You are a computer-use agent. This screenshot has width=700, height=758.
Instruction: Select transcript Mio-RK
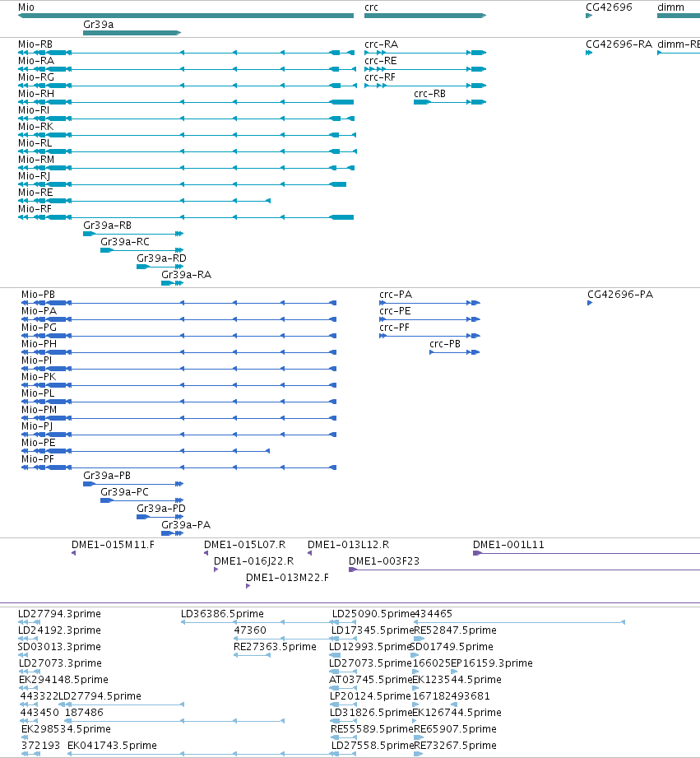tap(35, 127)
